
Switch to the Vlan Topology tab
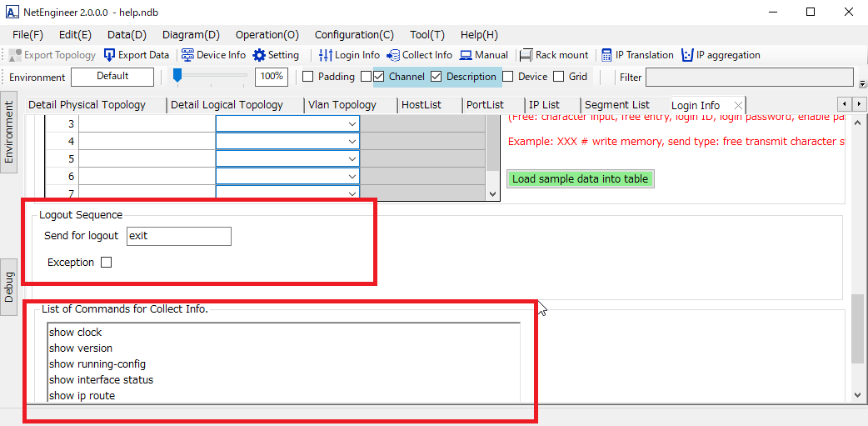click(x=342, y=105)
